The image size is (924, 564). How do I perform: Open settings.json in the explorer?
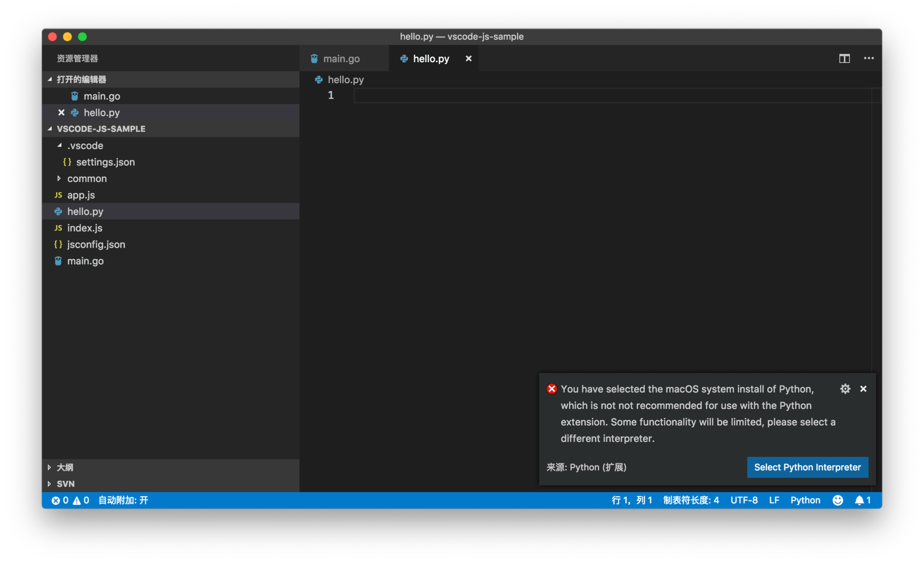click(x=105, y=162)
